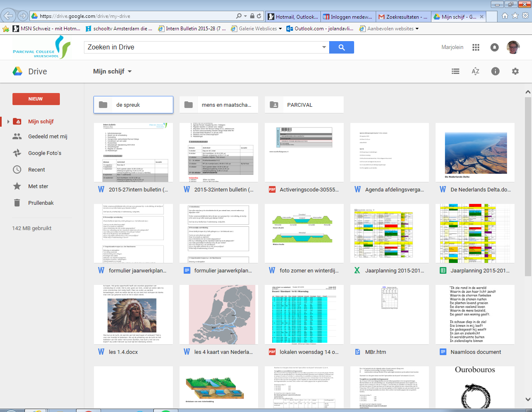
Task: Expand Mijn schijf tree arrow in sidebar
Action: [x=8, y=122]
